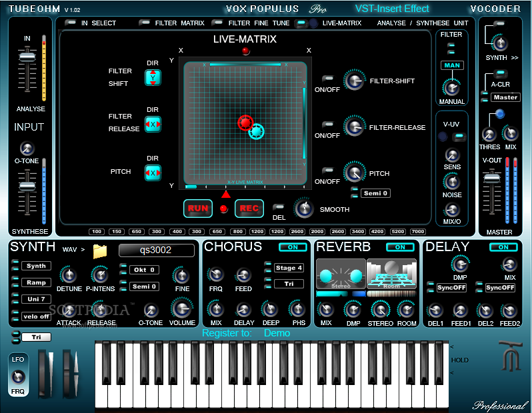The image size is (532, 413).
Task: Open the WAV folder icon
Action: 100,251
